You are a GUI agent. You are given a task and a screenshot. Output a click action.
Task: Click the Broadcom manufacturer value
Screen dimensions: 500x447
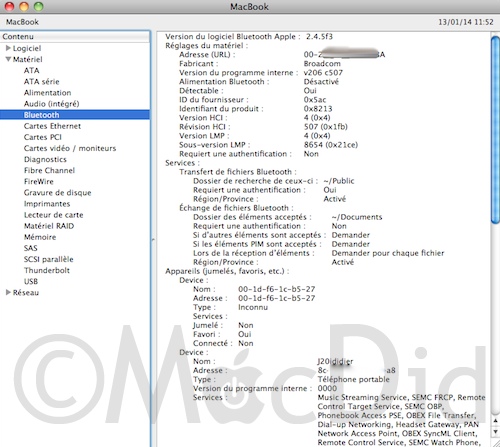point(322,63)
